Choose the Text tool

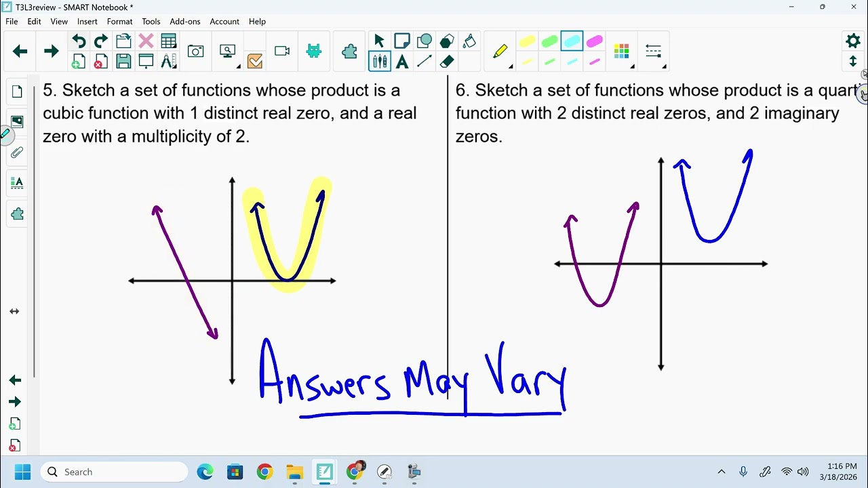coord(402,62)
